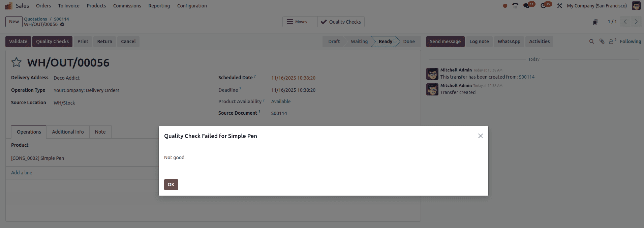Screen dimensions: 644x228
Task: Show followers icon with count 2
Action: [612, 41]
